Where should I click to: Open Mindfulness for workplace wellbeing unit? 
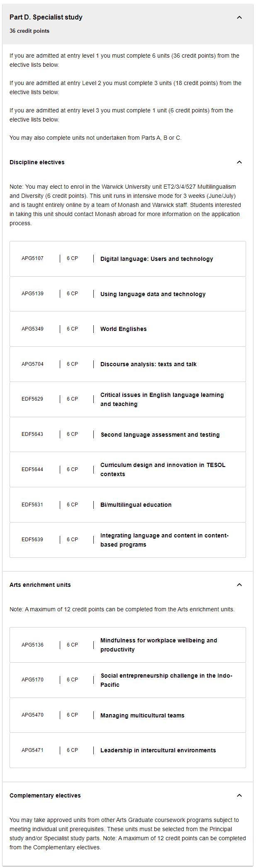pos(158,645)
